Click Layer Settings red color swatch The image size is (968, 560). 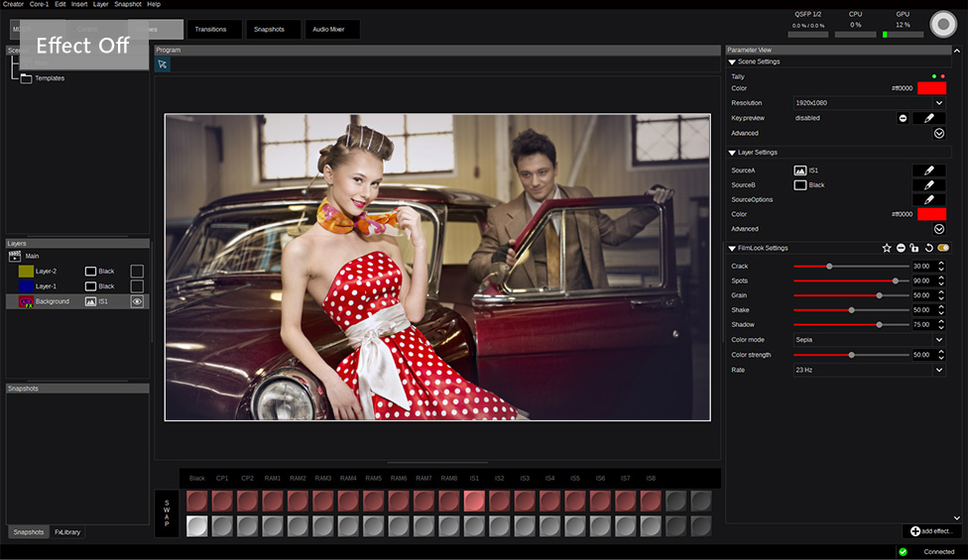pyautogui.click(x=931, y=214)
